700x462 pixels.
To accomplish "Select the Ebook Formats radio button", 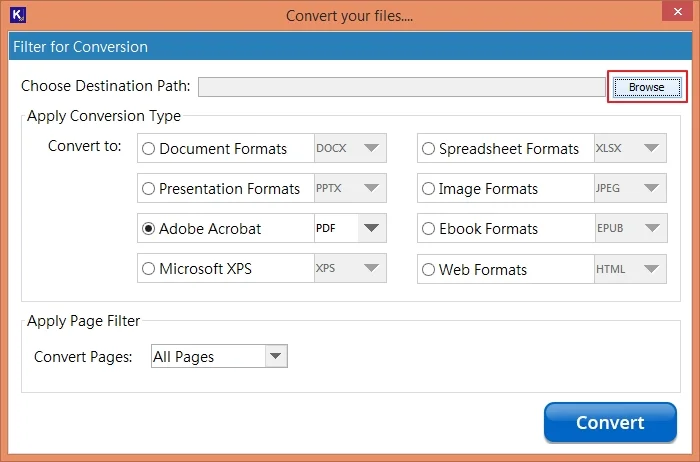I will click(x=428, y=229).
